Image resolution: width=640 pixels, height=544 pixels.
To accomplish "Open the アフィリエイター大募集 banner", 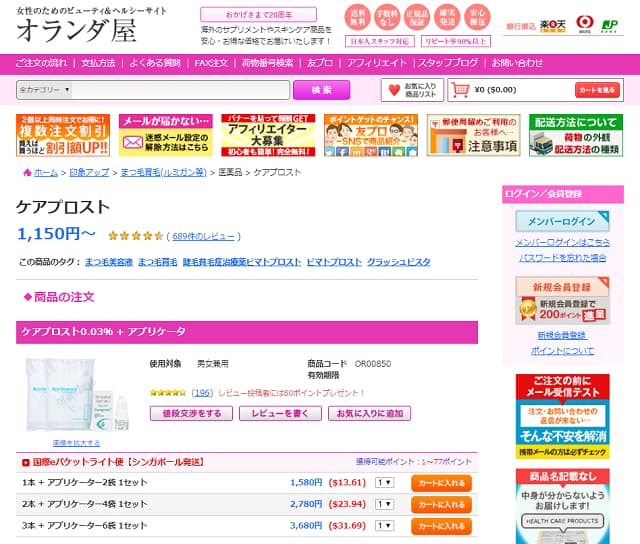I will coord(268,135).
